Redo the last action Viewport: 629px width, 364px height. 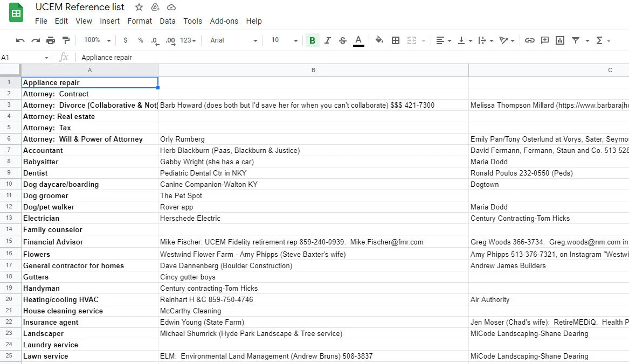(x=36, y=40)
